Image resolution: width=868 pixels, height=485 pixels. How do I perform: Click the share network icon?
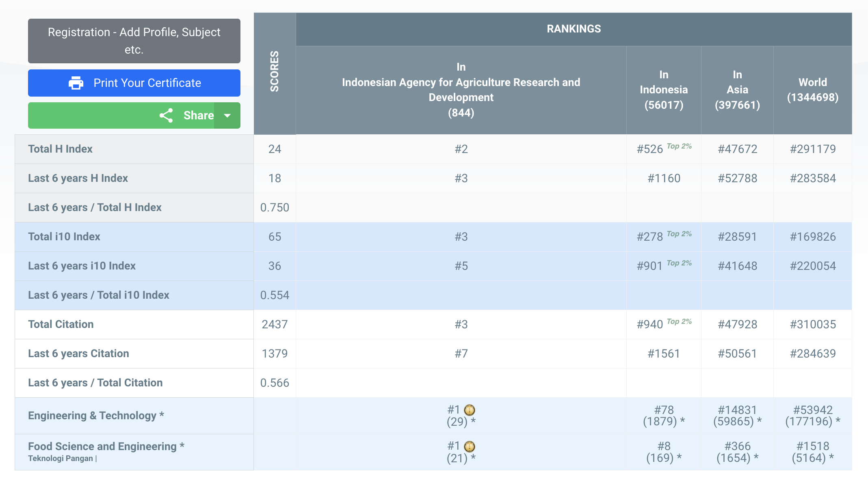tap(166, 116)
